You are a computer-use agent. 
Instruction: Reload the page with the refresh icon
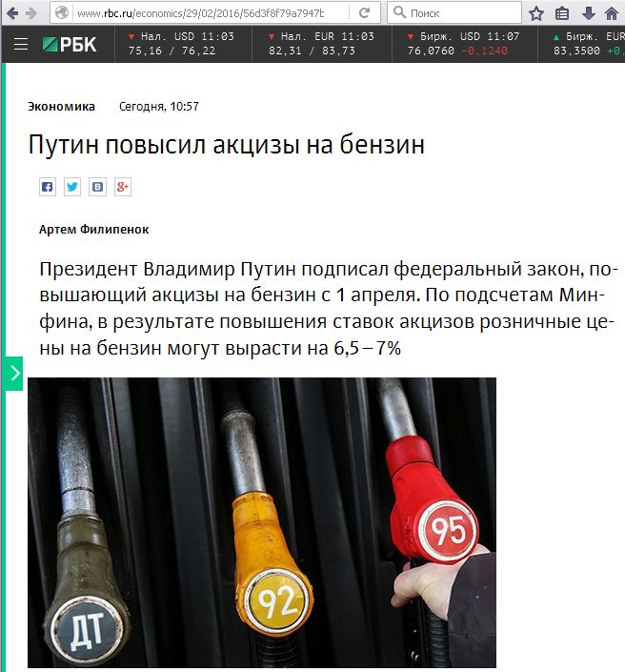(364, 12)
